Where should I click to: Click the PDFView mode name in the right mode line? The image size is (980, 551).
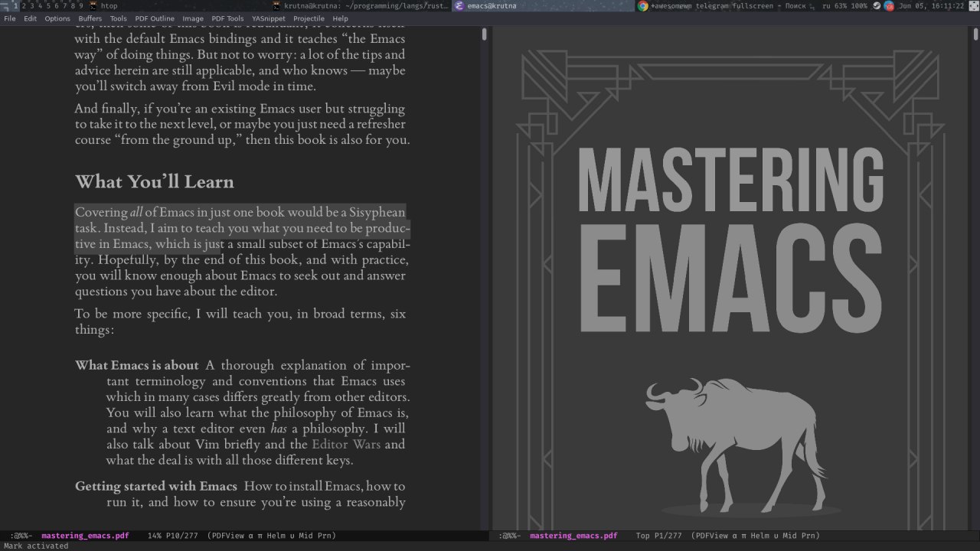pos(712,536)
